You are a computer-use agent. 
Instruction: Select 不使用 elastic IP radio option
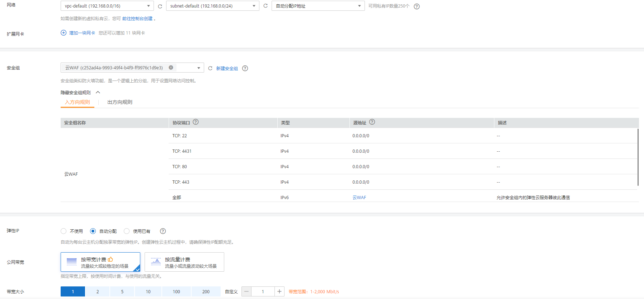pos(64,231)
